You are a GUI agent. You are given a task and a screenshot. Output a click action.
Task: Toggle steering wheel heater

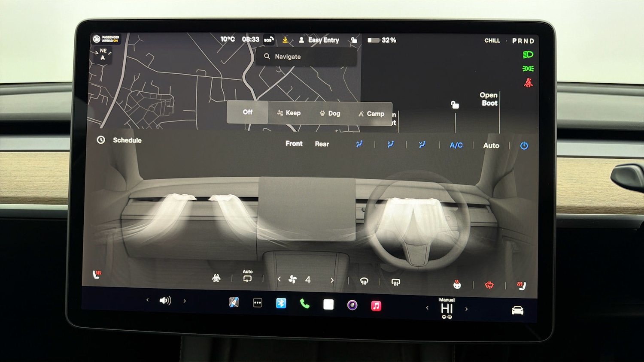489,285
